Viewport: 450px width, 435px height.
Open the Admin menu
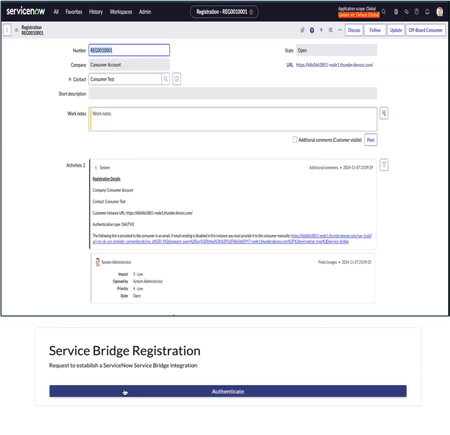pyautogui.click(x=145, y=12)
